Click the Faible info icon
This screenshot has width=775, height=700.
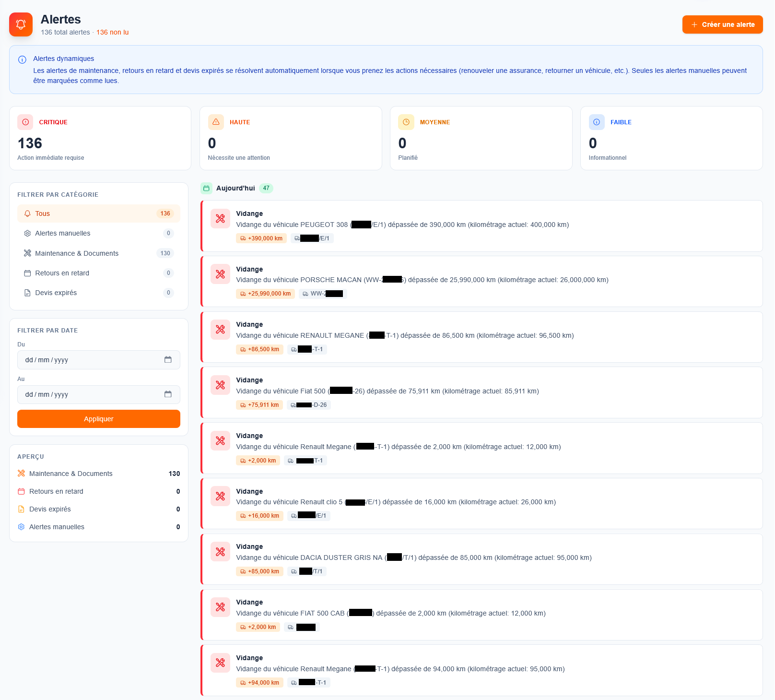pyautogui.click(x=597, y=122)
